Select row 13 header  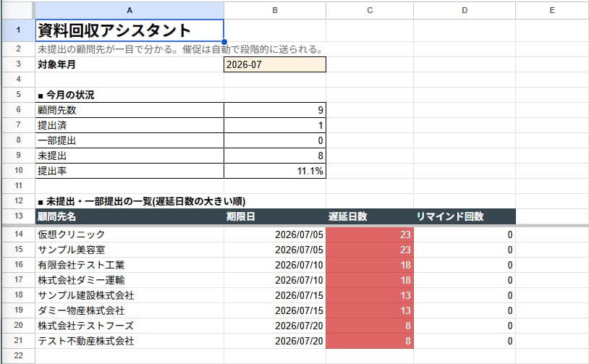tap(18, 216)
